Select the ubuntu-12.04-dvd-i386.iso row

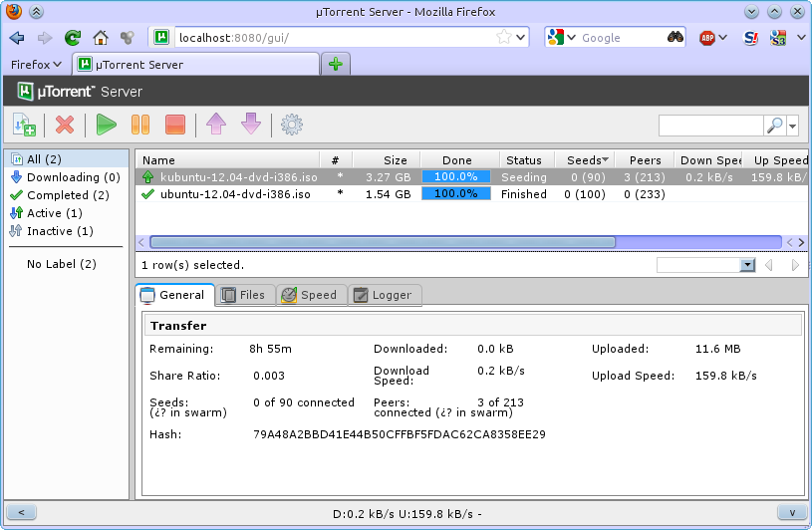(471, 194)
